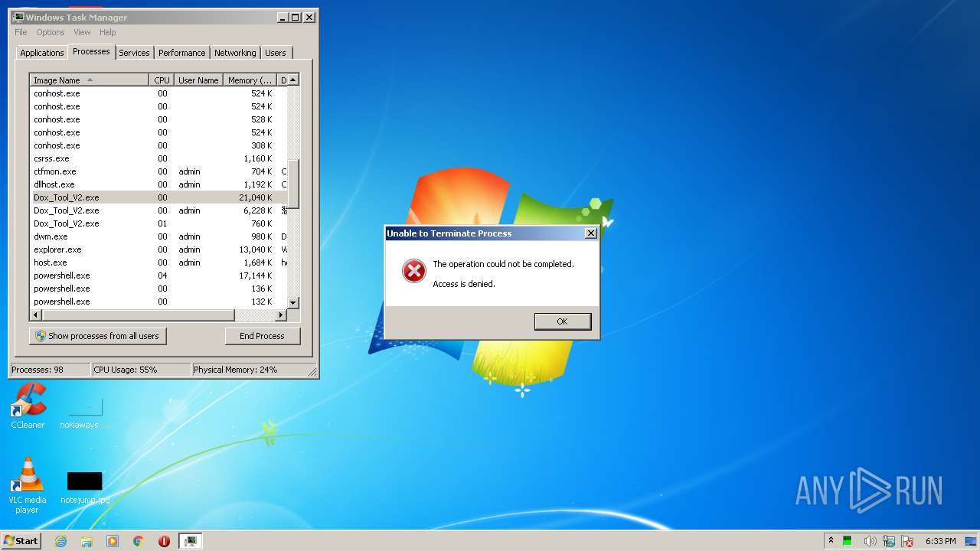
Task: Open CCleaner desktop shortcut
Action: tap(28, 406)
